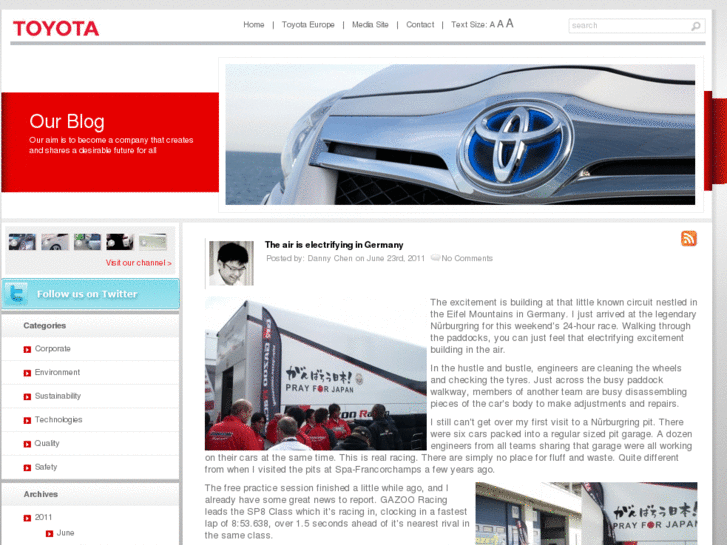Click the red arrow beside Technologies
This screenshot has width=727, height=545.
pos(27,420)
